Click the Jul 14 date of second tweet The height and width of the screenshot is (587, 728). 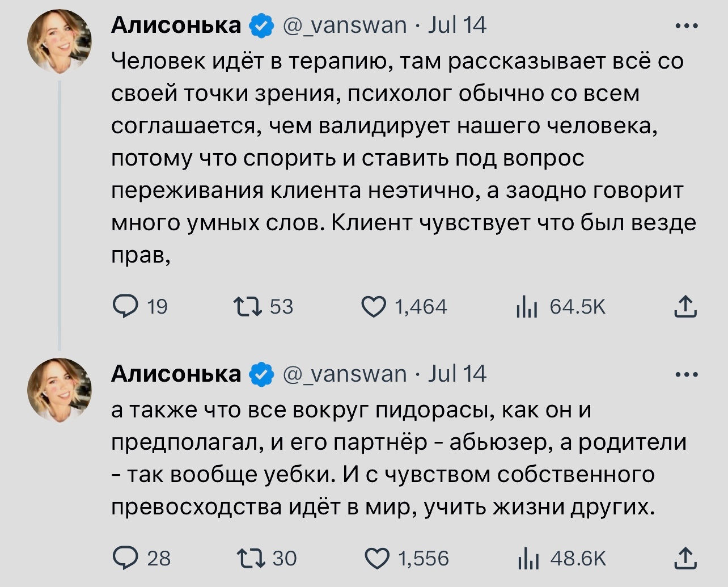(457, 374)
